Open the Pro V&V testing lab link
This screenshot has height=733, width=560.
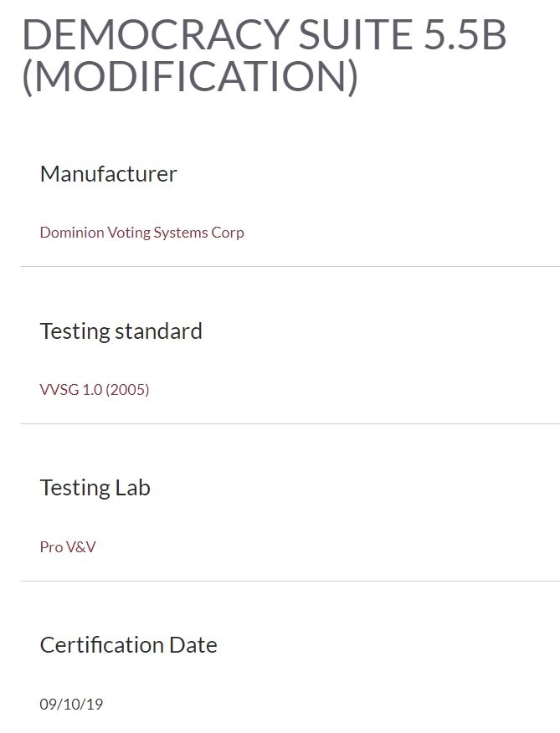coord(68,547)
